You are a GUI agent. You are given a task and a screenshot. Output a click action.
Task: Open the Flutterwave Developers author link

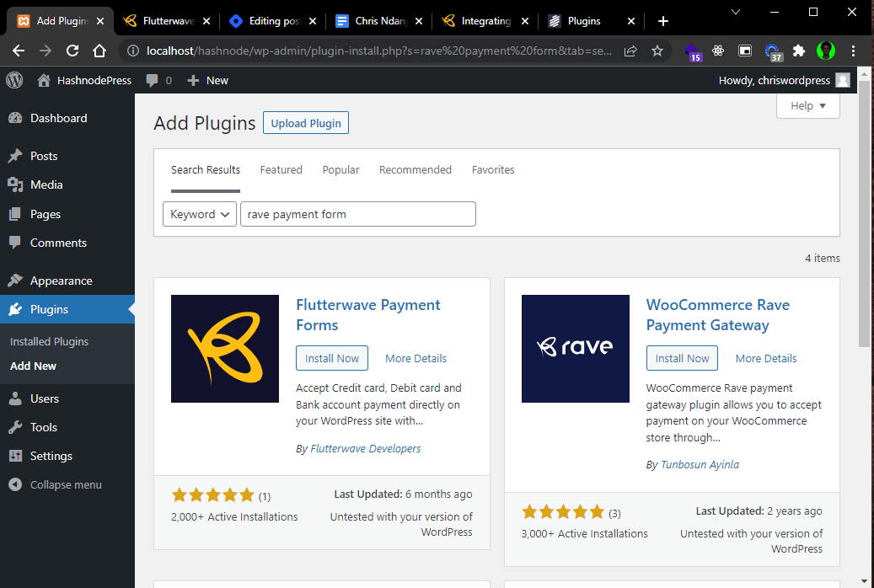(365, 449)
